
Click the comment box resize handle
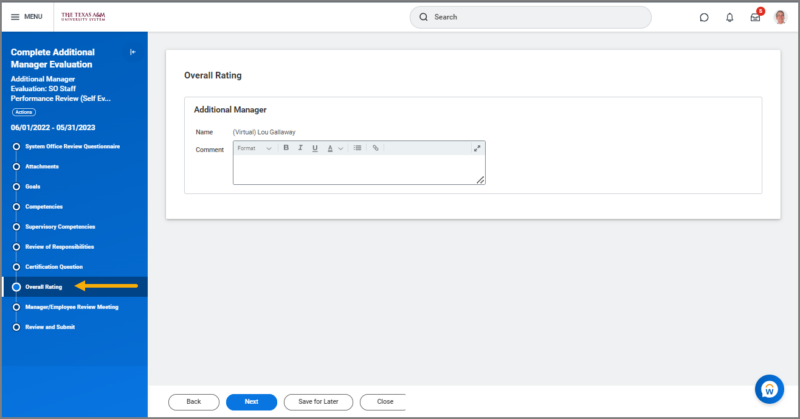click(481, 180)
